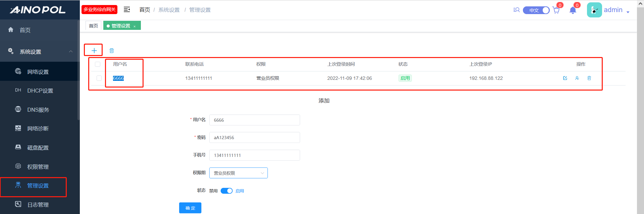
Task: Click the 密码 input field
Action: point(254,138)
